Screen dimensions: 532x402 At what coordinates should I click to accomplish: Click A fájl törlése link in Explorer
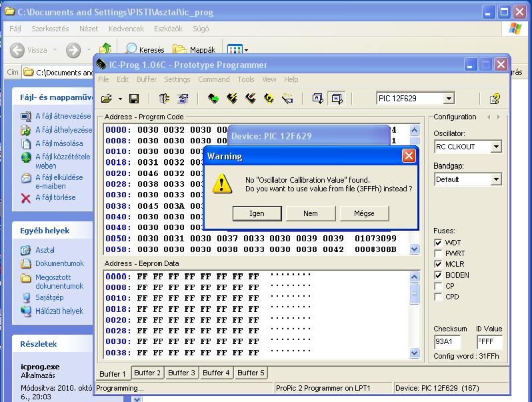click(x=55, y=197)
